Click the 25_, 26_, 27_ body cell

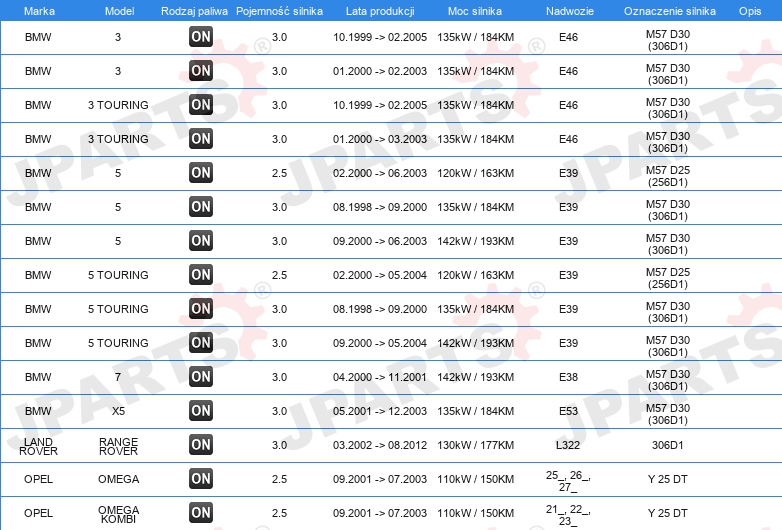568,481
